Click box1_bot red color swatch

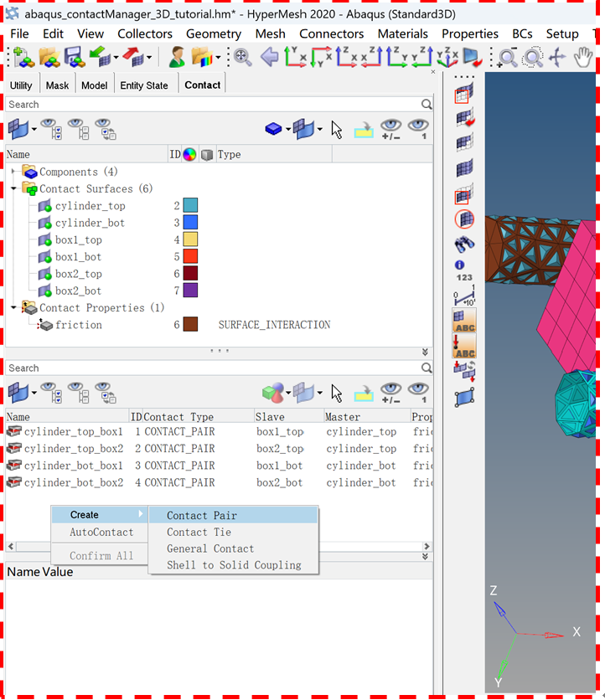coord(190,256)
